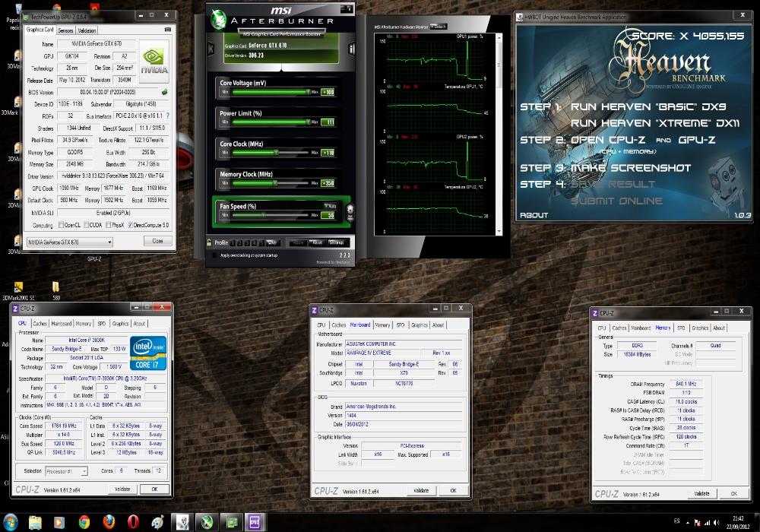The height and width of the screenshot is (532, 760).
Task: Launch Firefox from the taskbar
Action: click(x=109, y=522)
